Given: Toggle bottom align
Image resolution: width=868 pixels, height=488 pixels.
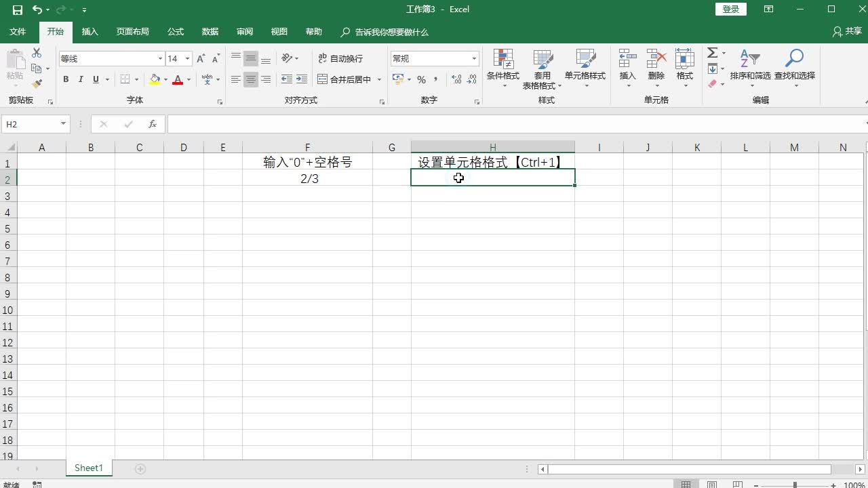Looking at the screenshot, I should coord(266,58).
